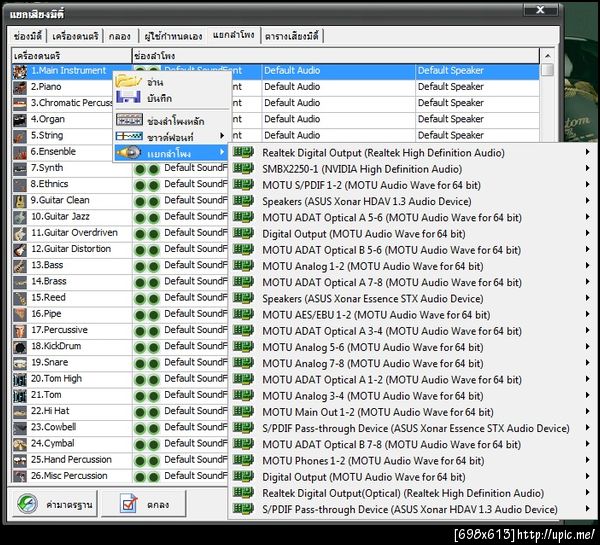This screenshot has width=600, height=545.
Task: Click the Hi Hat icon
Action: coord(20,412)
